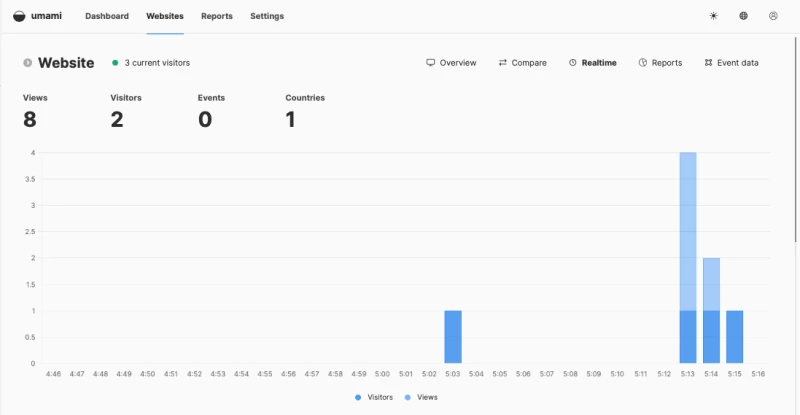Click the Compare arrows icon

pos(503,63)
